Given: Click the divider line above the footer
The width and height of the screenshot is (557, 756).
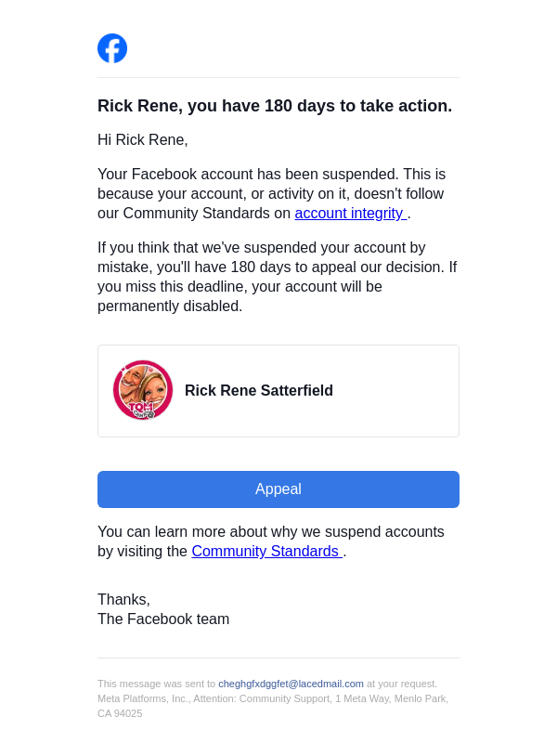Looking at the screenshot, I should pyautogui.click(x=278, y=658).
